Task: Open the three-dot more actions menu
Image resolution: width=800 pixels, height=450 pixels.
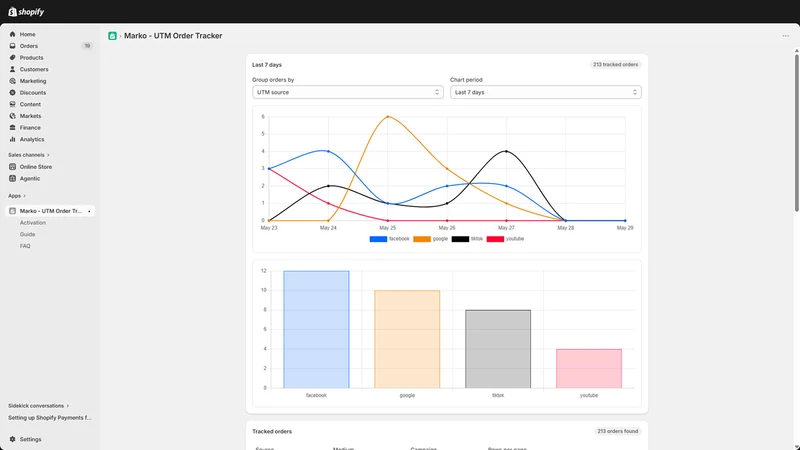Action: [786, 36]
